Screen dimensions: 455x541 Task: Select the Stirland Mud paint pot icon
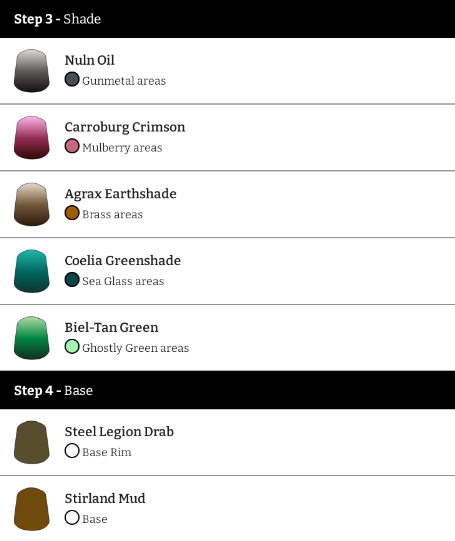click(32, 509)
